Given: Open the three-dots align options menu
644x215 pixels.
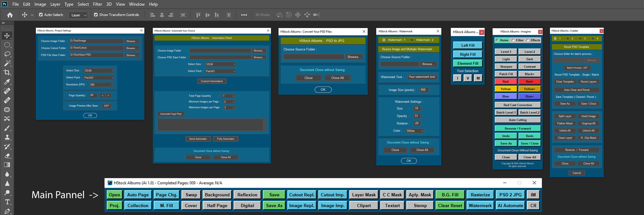Looking at the screenshot, I should tap(244, 15).
